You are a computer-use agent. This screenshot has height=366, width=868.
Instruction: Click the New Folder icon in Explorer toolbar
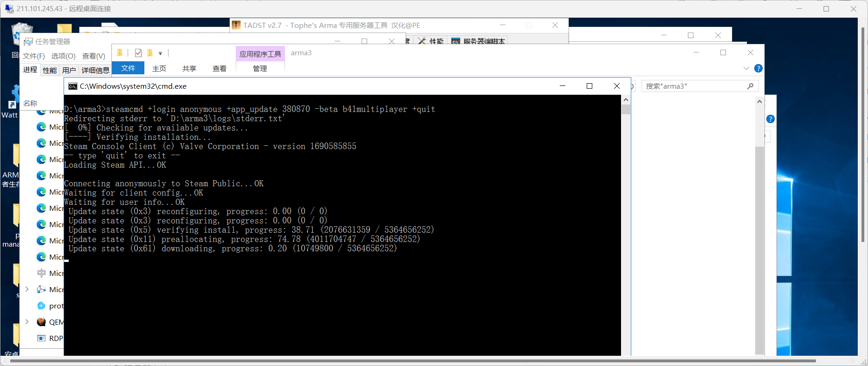click(150, 53)
